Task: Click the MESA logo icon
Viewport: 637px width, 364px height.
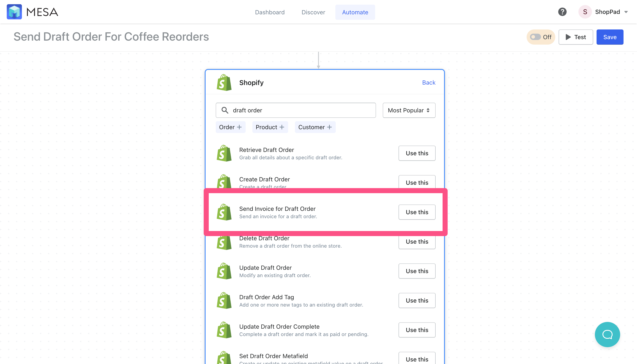Action: (x=14, y=12)
